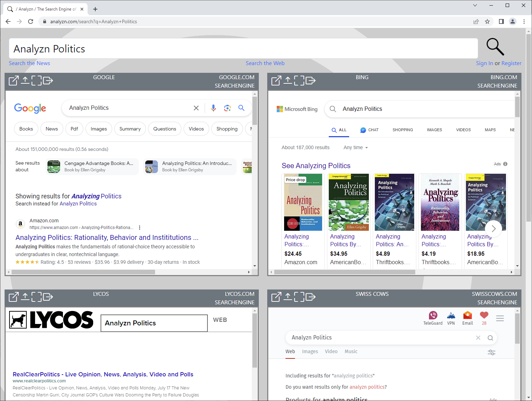This screenshot has width=532, height=401.
Task: Select Google News filter chip
Action: [52, 129]
